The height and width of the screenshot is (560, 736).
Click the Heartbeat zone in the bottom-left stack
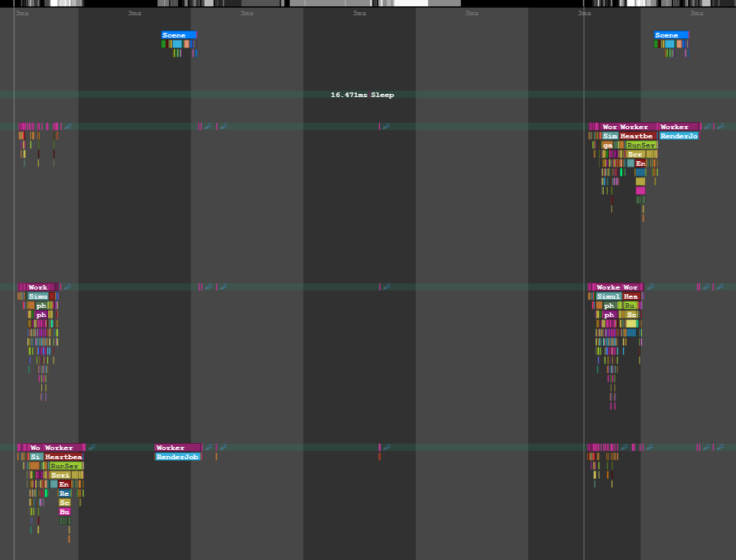pos(63,457)
